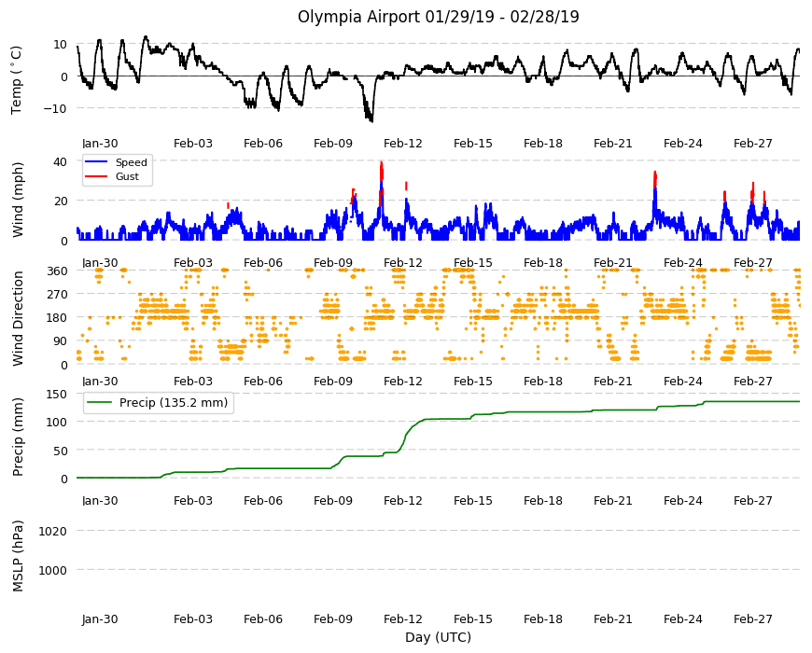Click the Day (UTC) x-axis label
The height and width of the screenshot is (653, 812).
(438, 637)
